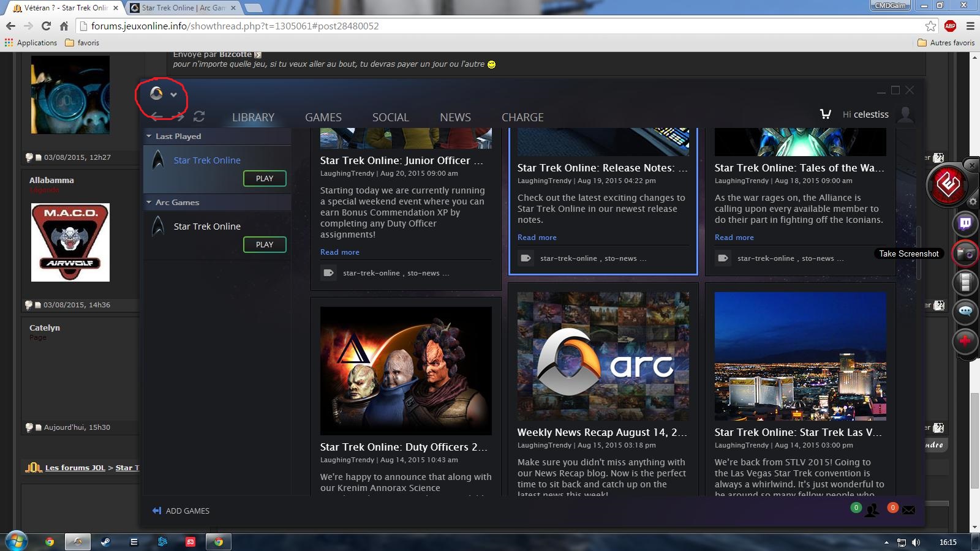This screenshot has height=551, width=980.
Task: Open the Arc messages envelope icon
Action: (909, 510)
